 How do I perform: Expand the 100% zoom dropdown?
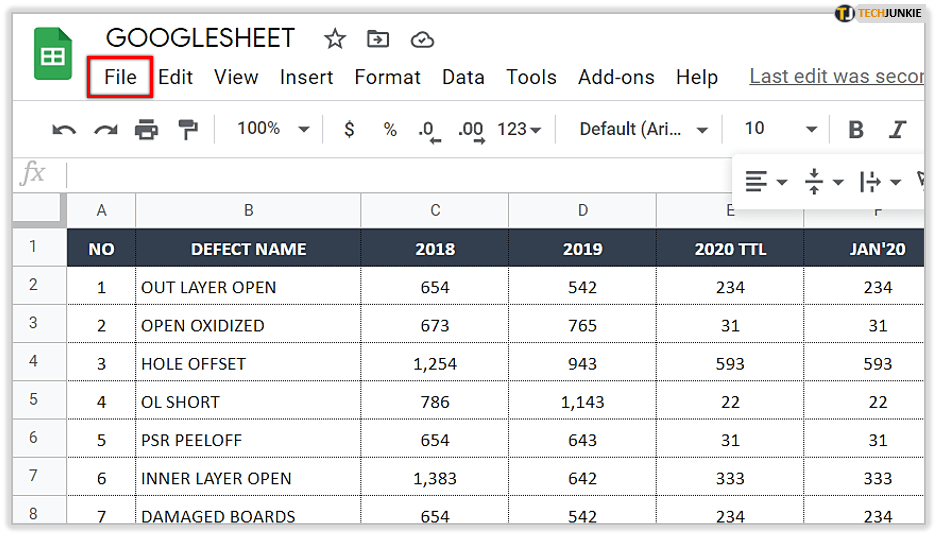pos(273,129)
